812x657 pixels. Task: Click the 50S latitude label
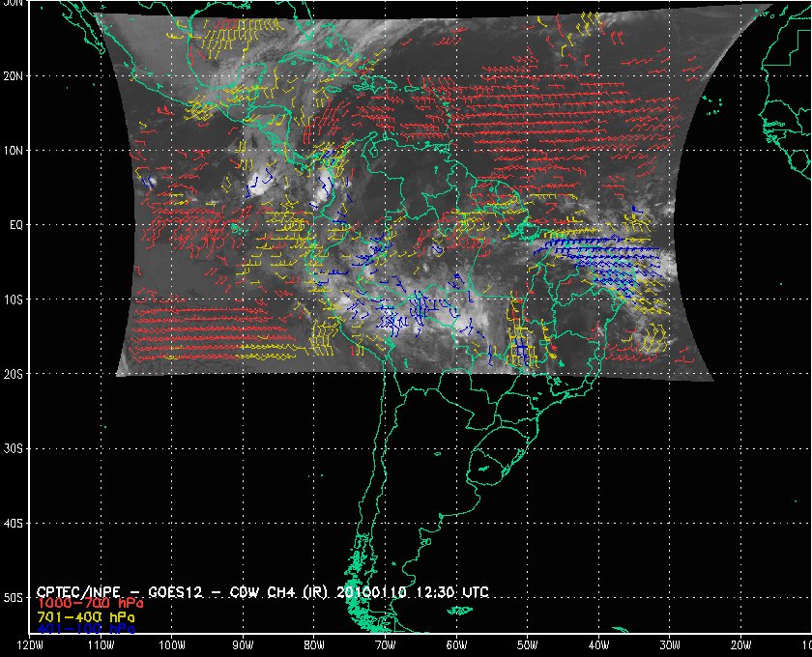pyautogui.click(x=13, y=597)
